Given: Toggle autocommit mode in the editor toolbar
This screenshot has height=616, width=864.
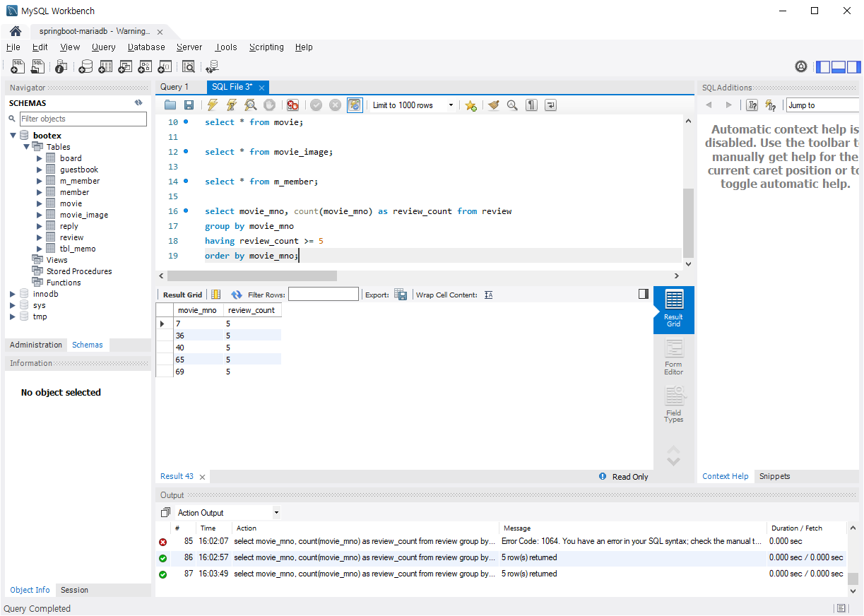Looking at the screenshot, I should (355, 105).
